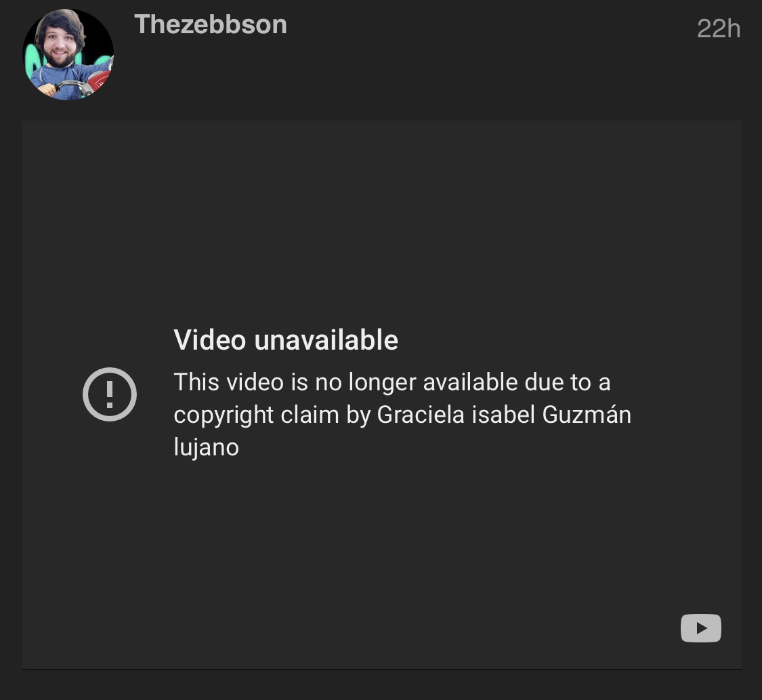This screenshot has width=762, height=700.
Task: Click the post header space under Thezebbson
Action: [340, 73]
